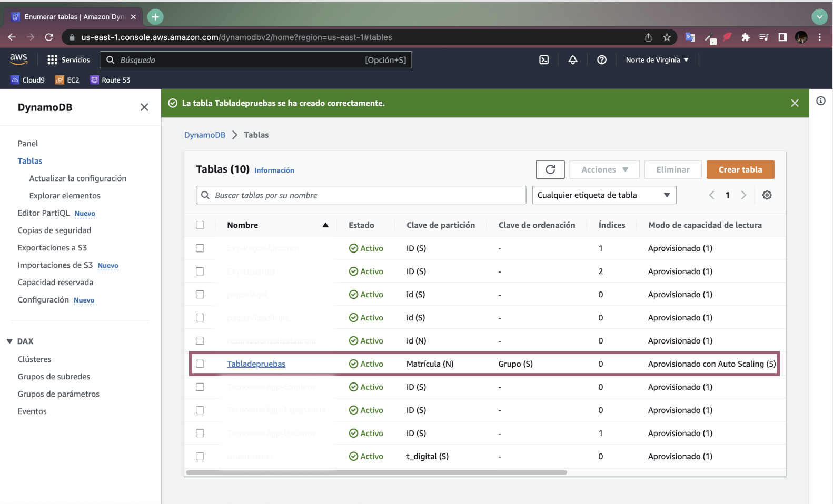Refresh the tables list
Image resolution: width=833 pixels, height=504 pixels.
(550, 169)
